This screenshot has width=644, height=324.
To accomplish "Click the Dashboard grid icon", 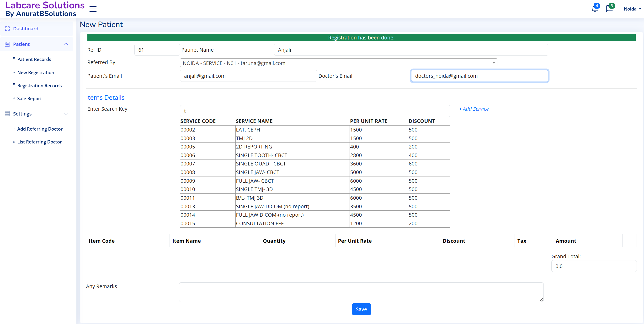I will pos(7,28).
